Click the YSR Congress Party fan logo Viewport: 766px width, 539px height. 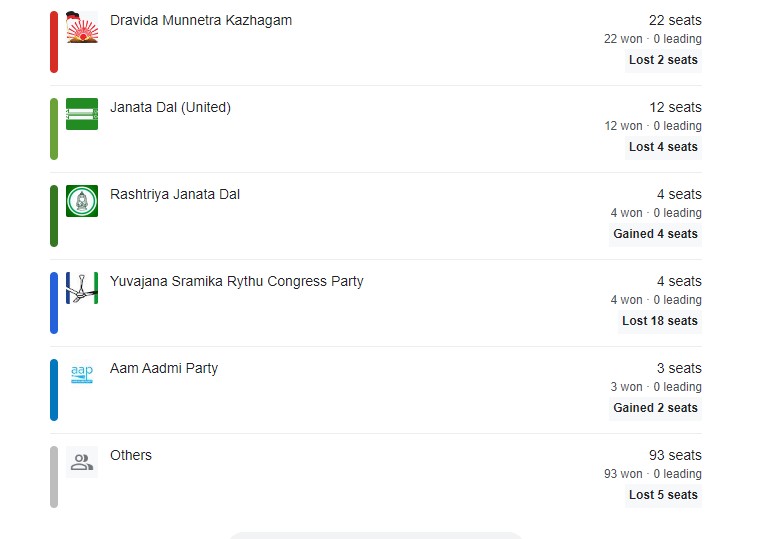click(x=82, y=288)
